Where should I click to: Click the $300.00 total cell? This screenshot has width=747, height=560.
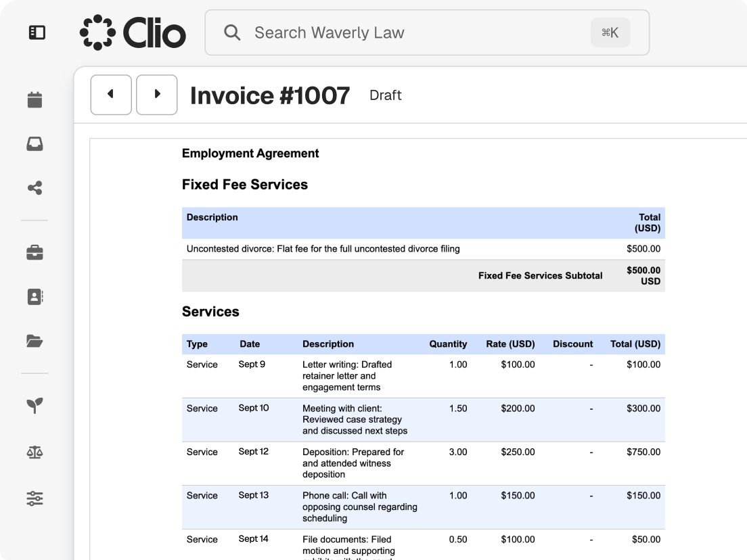(643, 408)
